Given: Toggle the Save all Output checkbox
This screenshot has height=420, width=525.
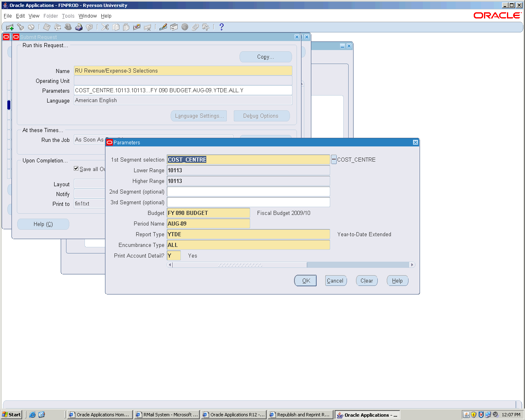Looking at the screenshot, I should [76, 169].
